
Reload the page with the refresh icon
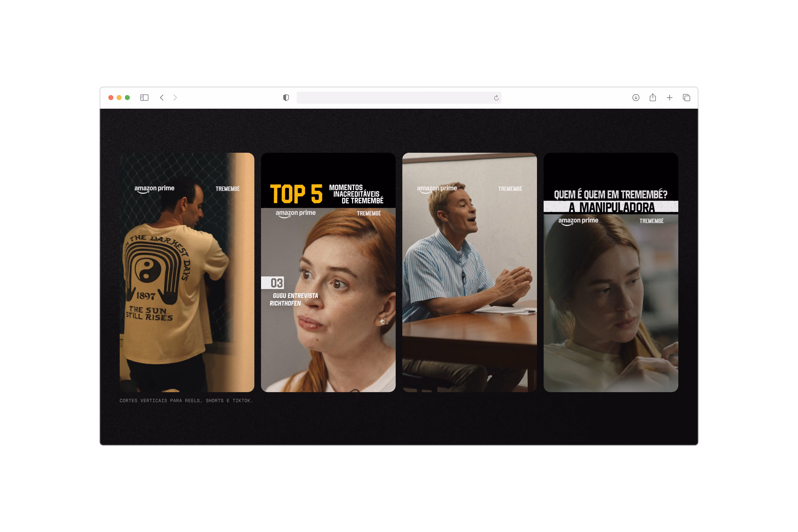point(496,98)
